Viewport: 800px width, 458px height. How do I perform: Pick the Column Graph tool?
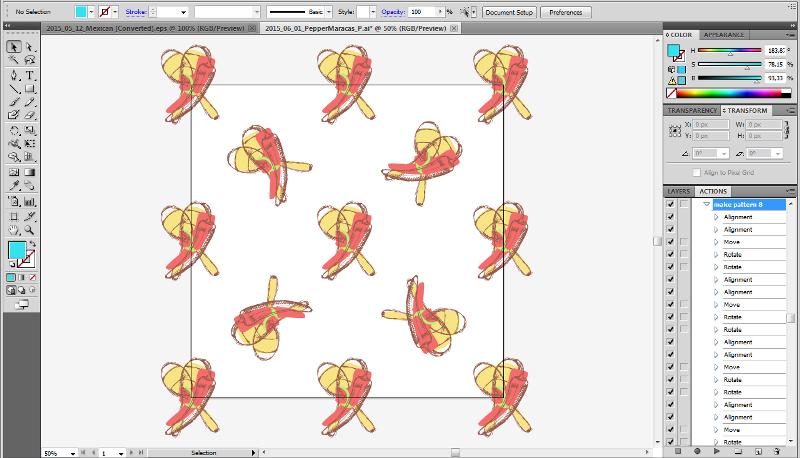click(x=30, y=201)
